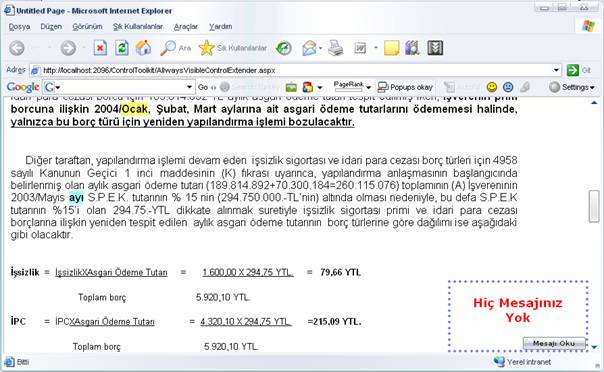Click the 1.600,00 X 294,75 YTL. expression
The height and width of the screenshot is (372, 604).
click(x=248, y=273)
